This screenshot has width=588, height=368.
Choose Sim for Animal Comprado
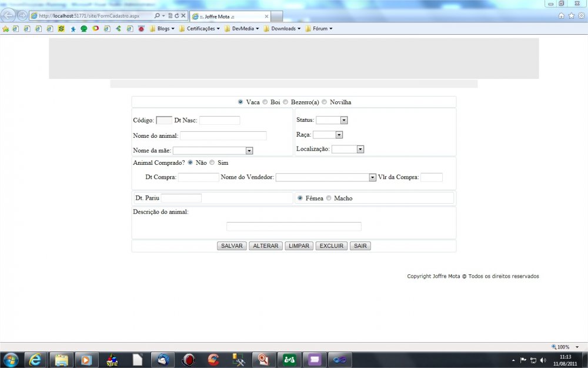pos(212,163)
